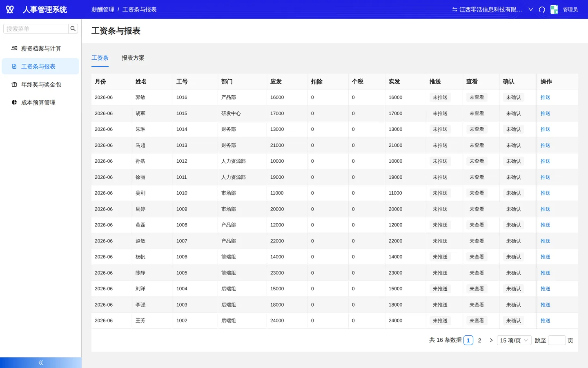The width and height of the screenshot is (588, 368).
Task: Click the pie chart icon for 成本预算管理
Action: 14,102
